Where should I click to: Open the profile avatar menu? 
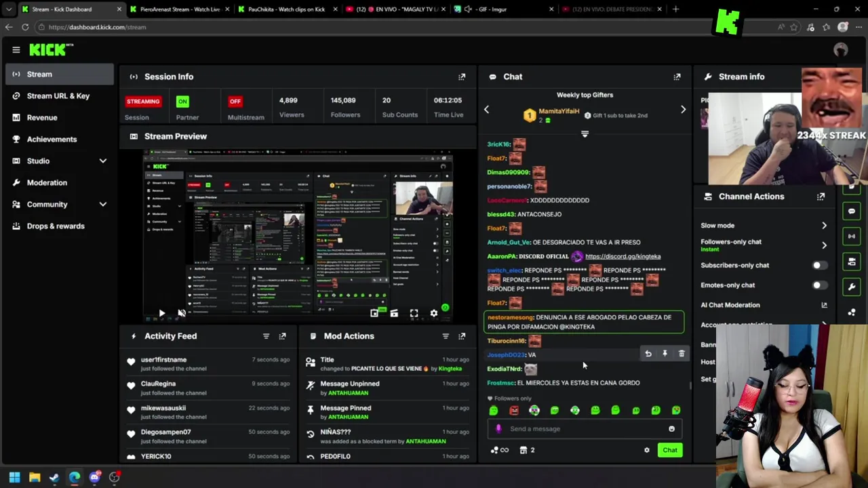pos(841,49)
